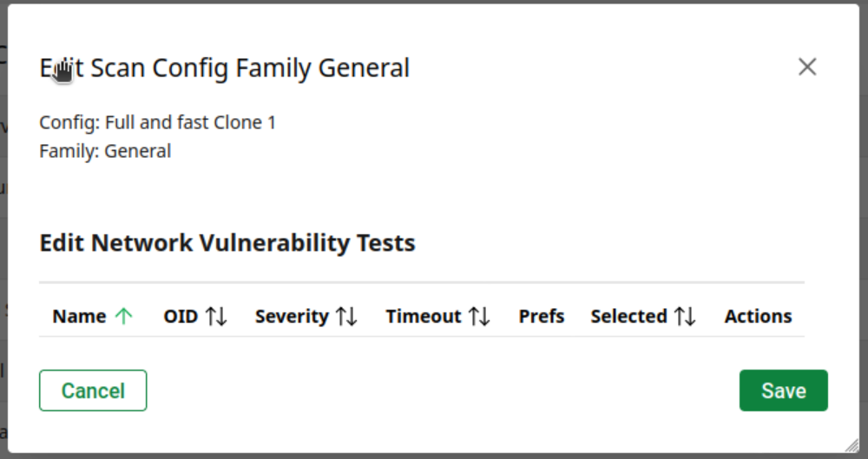Click the sort arrows icon next to Timeout
Screen dimensions: 868x459
[x=479, y=317]
